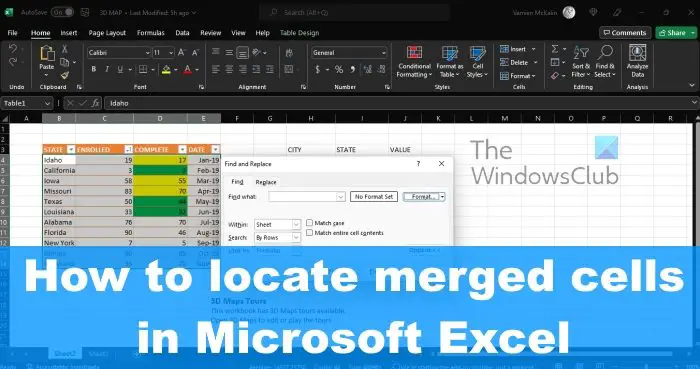Click the Paste clipboard icon
700x369 pixels.
pyautogui.click(x=47, y=54)
